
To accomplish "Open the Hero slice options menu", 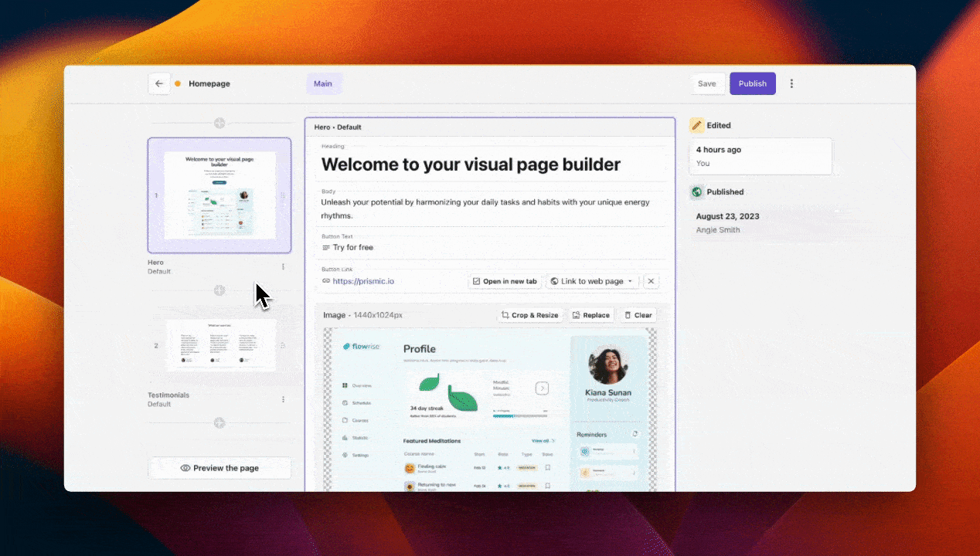I will (283, 266).
